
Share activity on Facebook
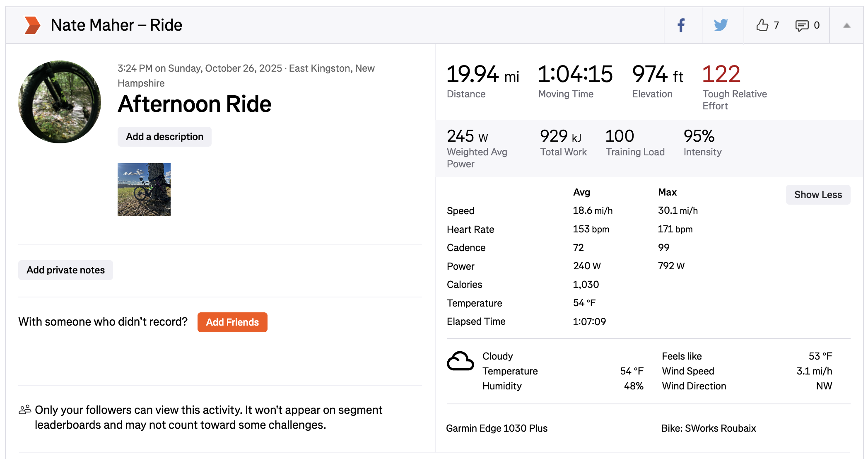[x=681, y=25]
